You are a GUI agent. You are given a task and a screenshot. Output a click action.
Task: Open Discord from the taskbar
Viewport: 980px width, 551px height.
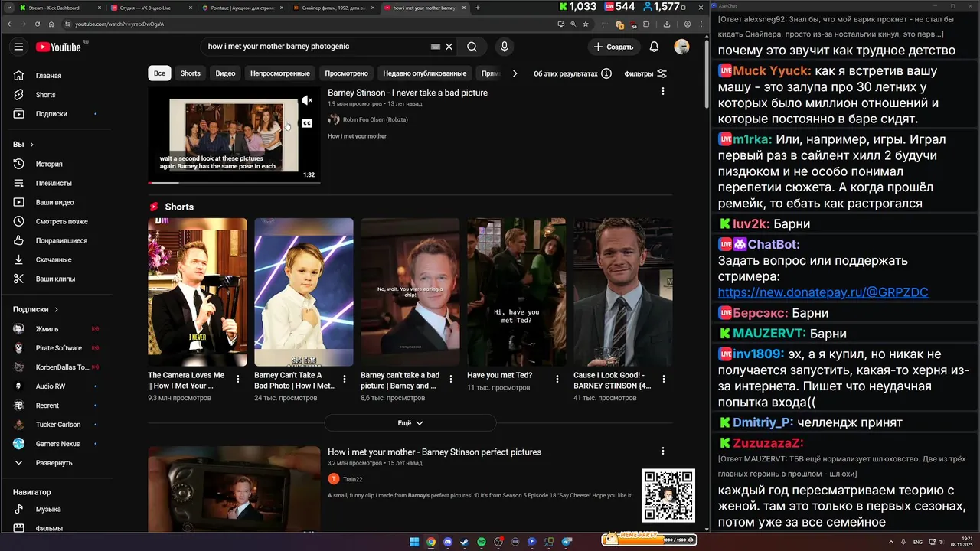click(x=448, y=542)
